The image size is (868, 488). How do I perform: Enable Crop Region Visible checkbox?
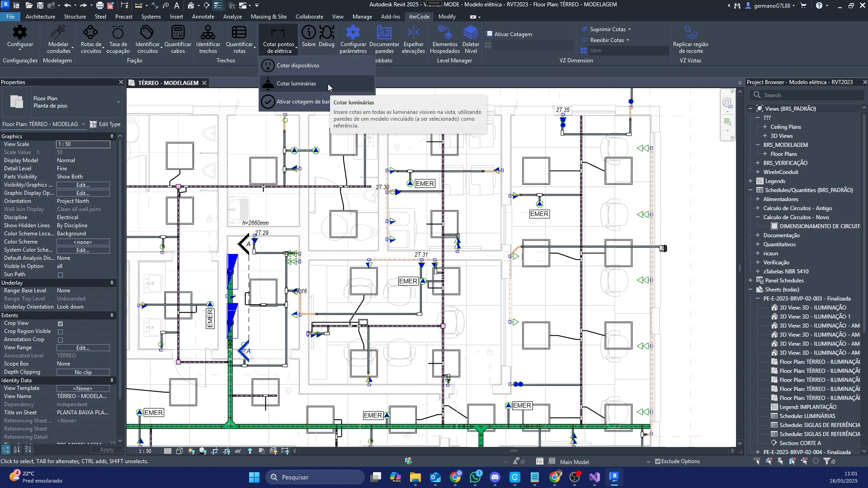[60, 332]
